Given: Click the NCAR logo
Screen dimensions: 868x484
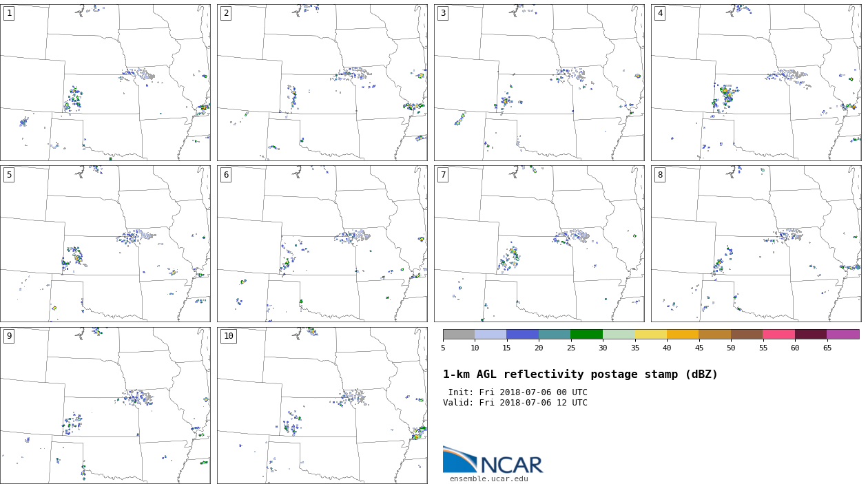Looking at the screenshot, I should click(x=493, y=460).
